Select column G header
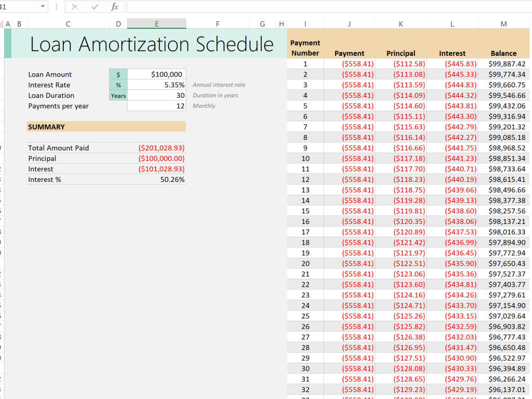This screenshot has height=399, width=532. (x=262, y=24)
